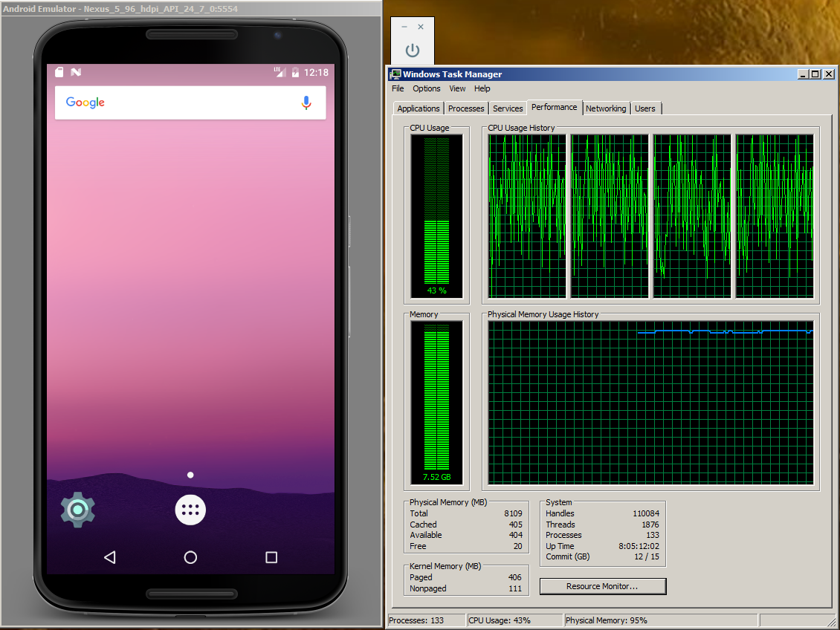
Task: Switch to the Networking tab
Action: [606, 108]
